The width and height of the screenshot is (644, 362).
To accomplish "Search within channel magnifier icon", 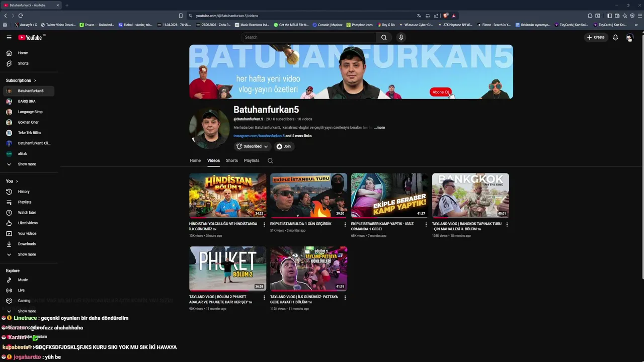I will (270, 160).
